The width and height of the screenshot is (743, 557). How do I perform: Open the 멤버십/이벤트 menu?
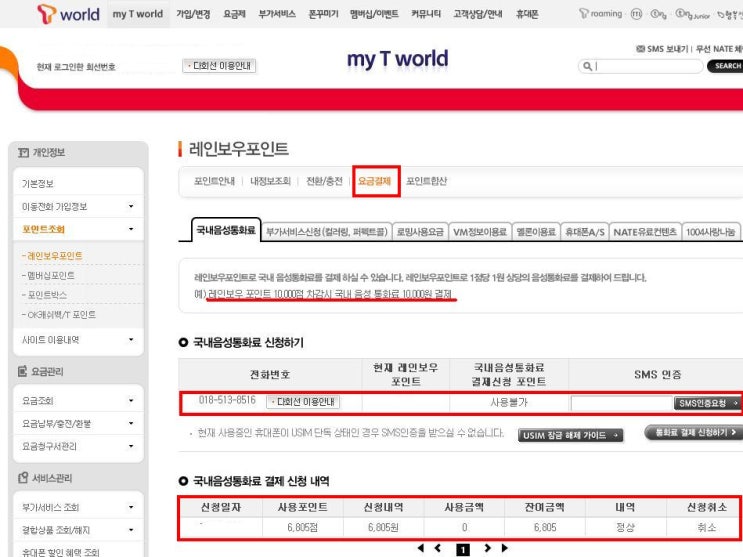click(x=374, y=14)
